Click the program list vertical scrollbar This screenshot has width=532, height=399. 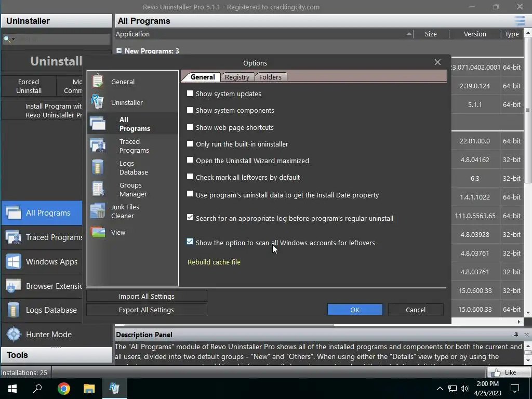pyautogui.click(x=528, y=110)
